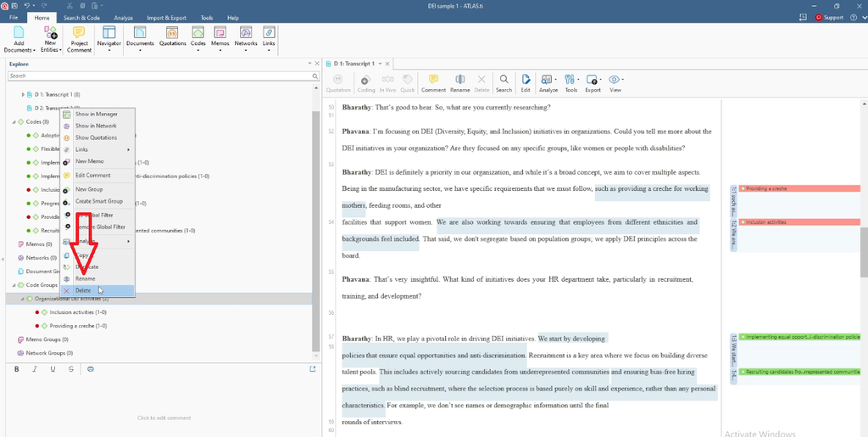Open the Import & Export ribbon tab
Image resolution: width=868 pixels, height=437 pixels.
(167, 18)
